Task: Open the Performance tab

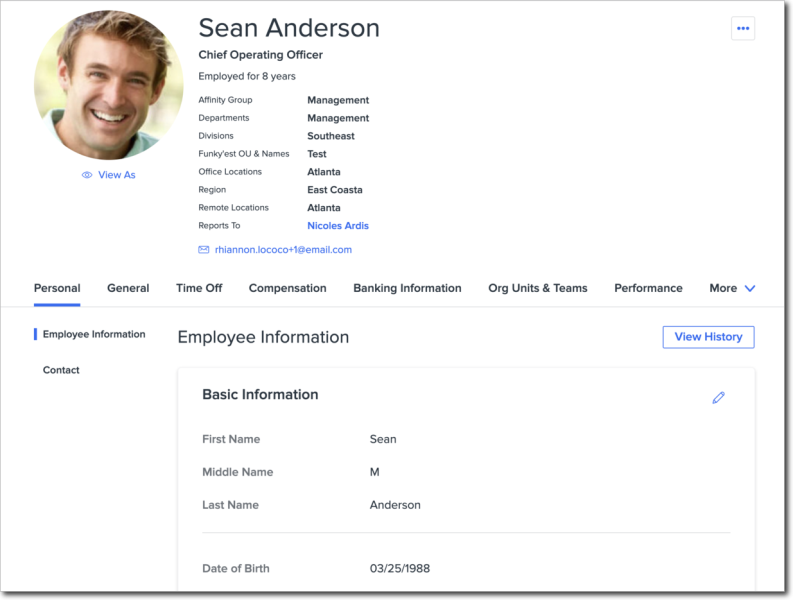Action: coord(648,288)
